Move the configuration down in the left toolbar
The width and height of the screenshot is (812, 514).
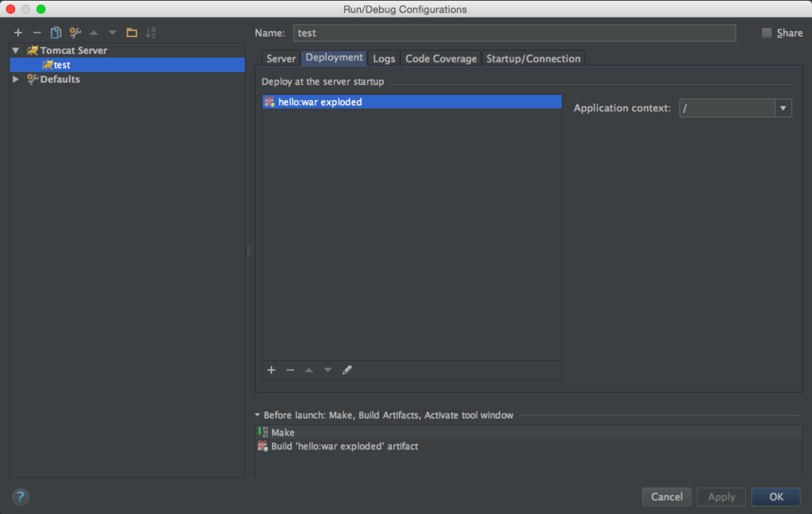coord(113,33)
